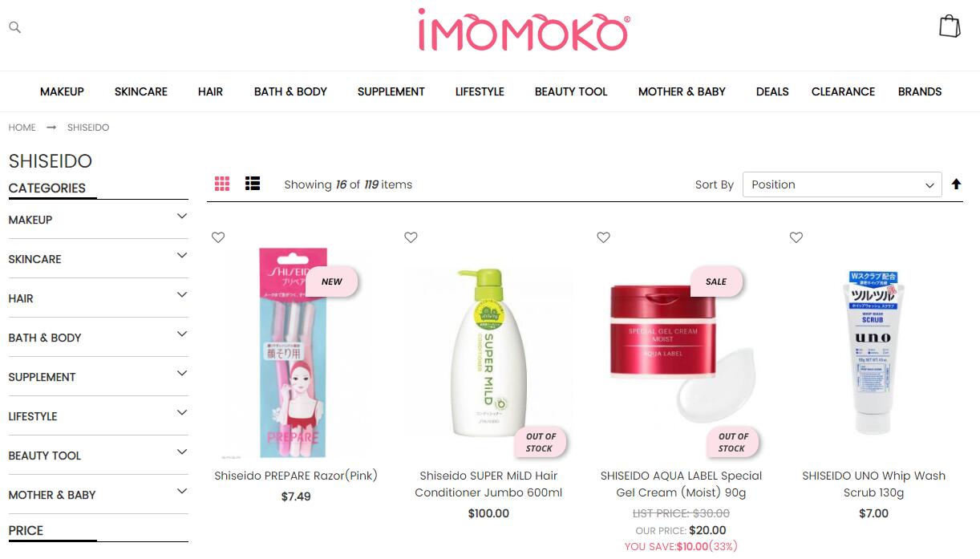Image resolution: width=980 pixels, height=559 pixels.
Task: Open the BRANDS navigation menu
Action: click(920, 91)
